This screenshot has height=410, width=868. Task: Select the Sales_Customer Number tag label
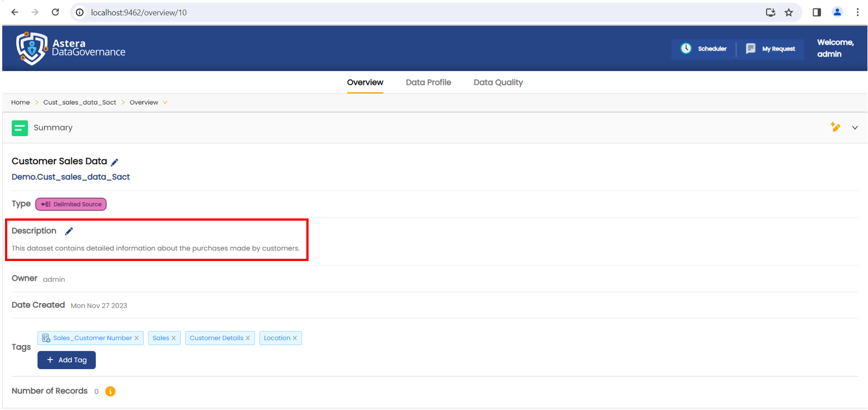tap(92, 338)
